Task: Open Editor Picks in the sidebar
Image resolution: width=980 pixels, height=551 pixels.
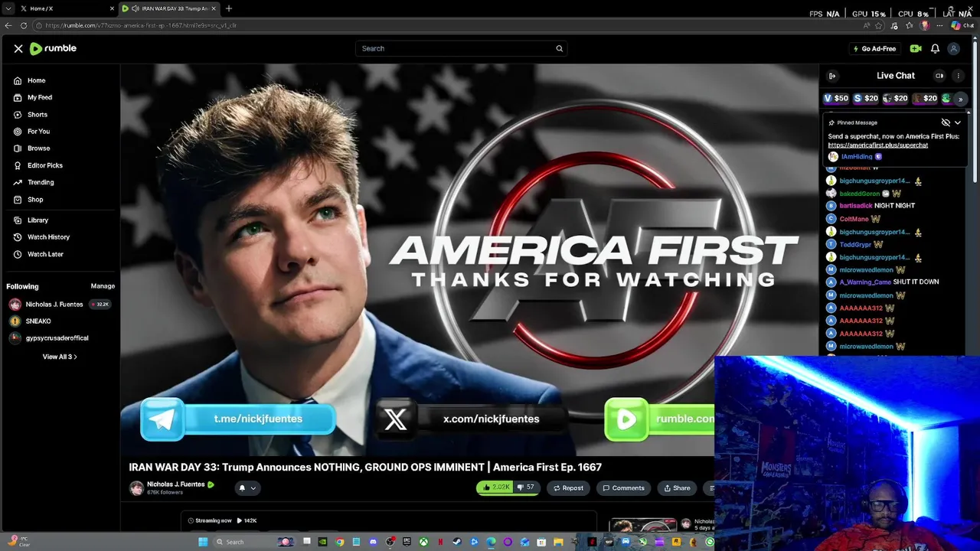Action: tap(45, 165)
